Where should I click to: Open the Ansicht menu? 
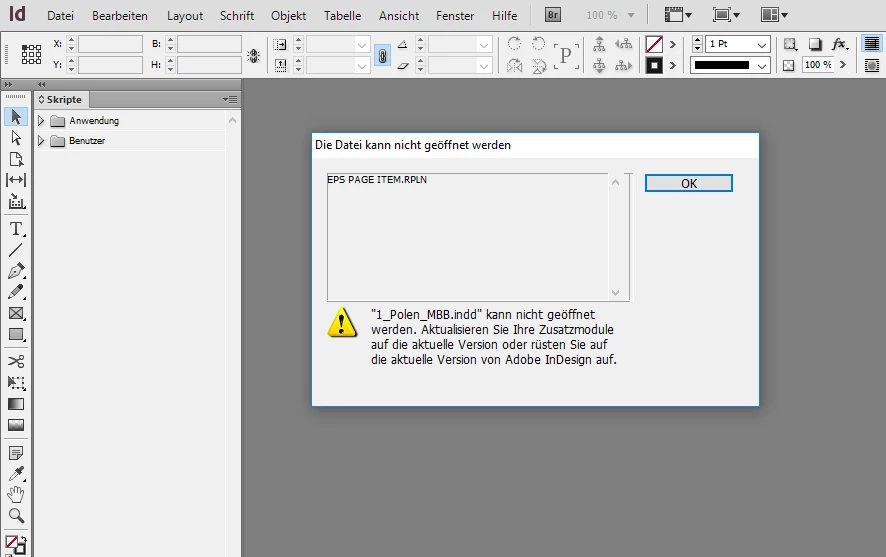(x=399, y=16)
